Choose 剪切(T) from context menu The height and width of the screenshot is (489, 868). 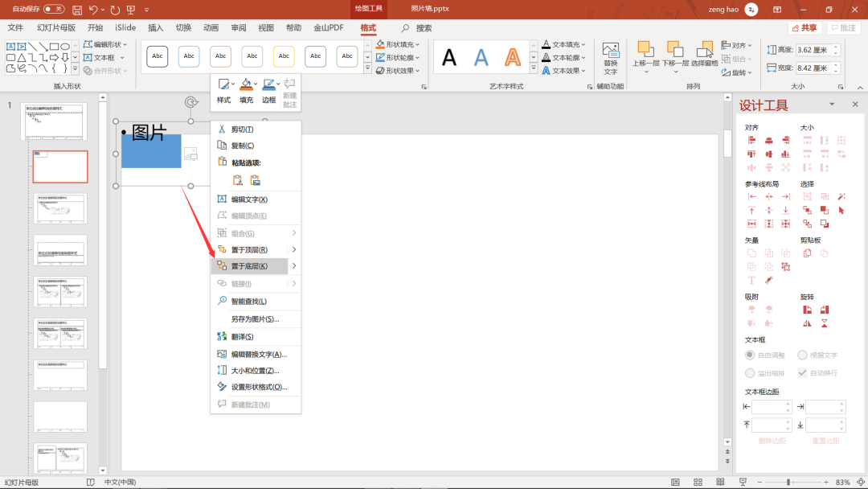click(256, 129)
